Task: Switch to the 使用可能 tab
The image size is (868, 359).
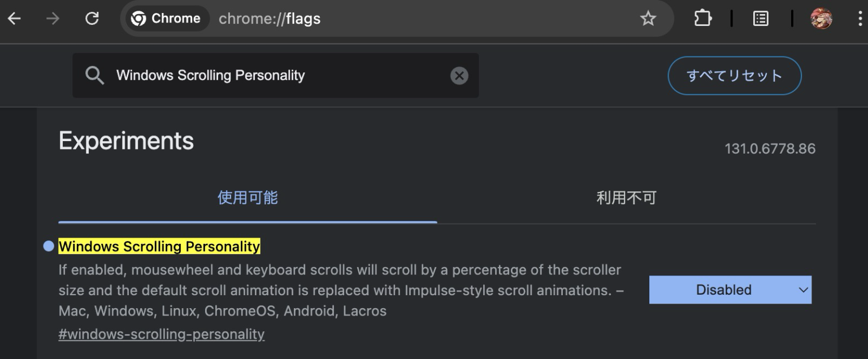Action: [248, 198]
